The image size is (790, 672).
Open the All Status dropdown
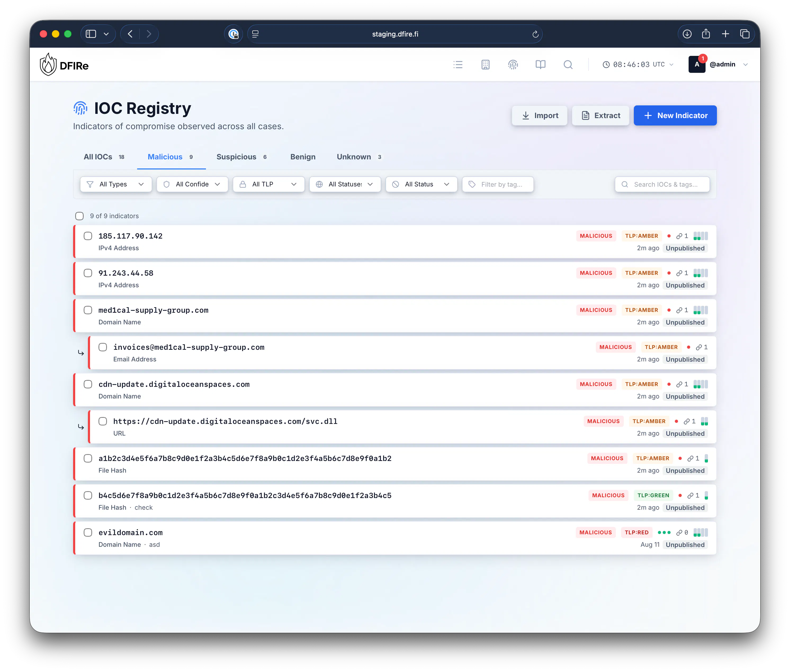[421, 184]
